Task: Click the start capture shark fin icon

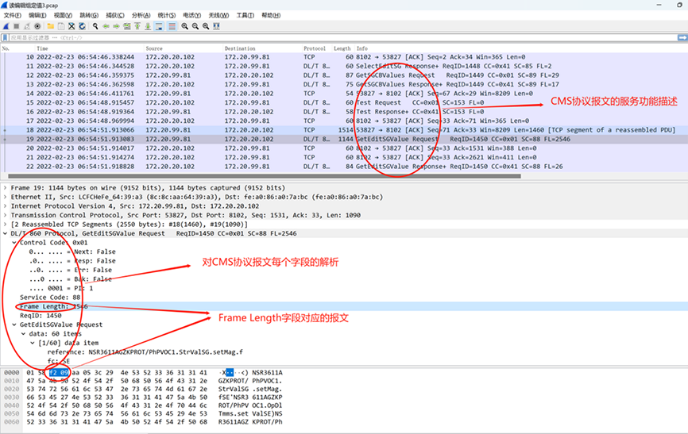Action: [x=6, y=26]
